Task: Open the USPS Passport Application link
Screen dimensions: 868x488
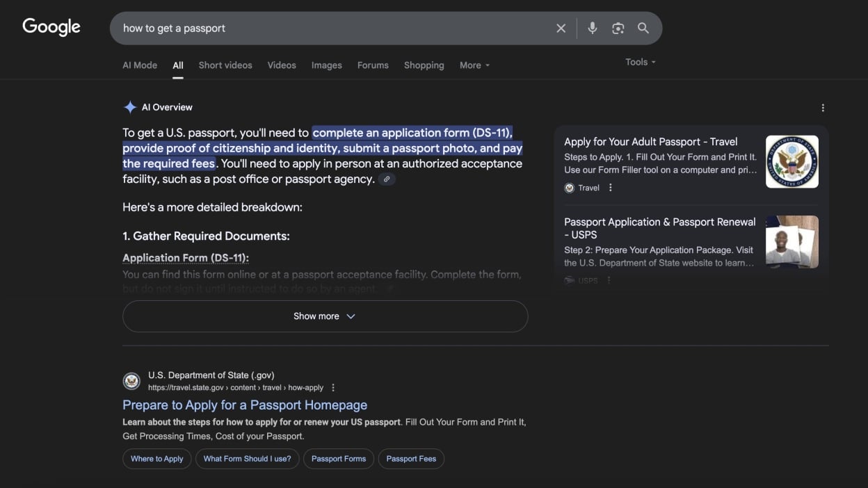Action: pyautogui.click(x=659, y=228)
